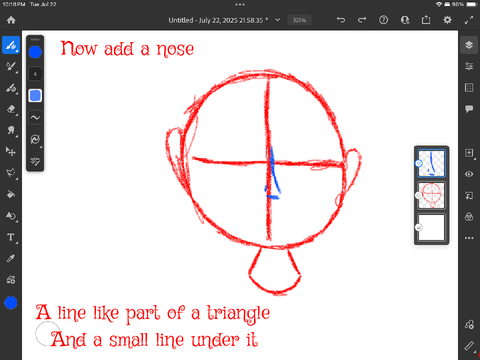This screenshot has height=360, width=480.
Task: Toggle the Layers panel
Action: point(469,45)
